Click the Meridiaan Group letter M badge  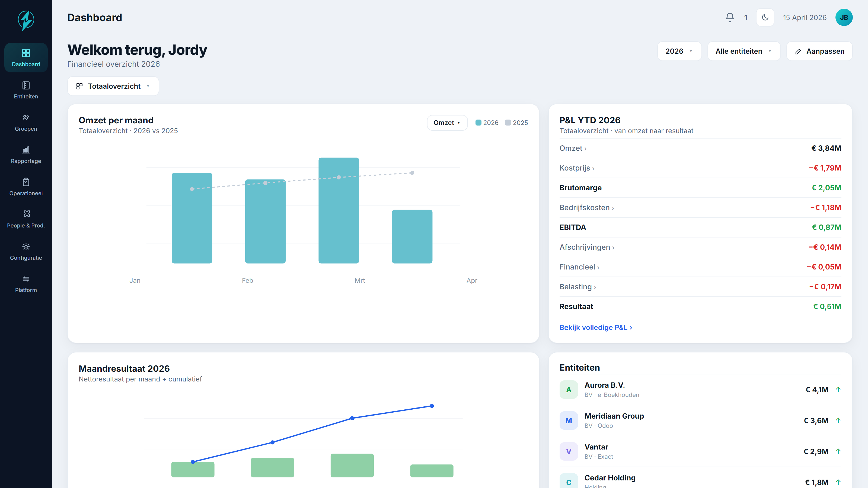(569, 421)
